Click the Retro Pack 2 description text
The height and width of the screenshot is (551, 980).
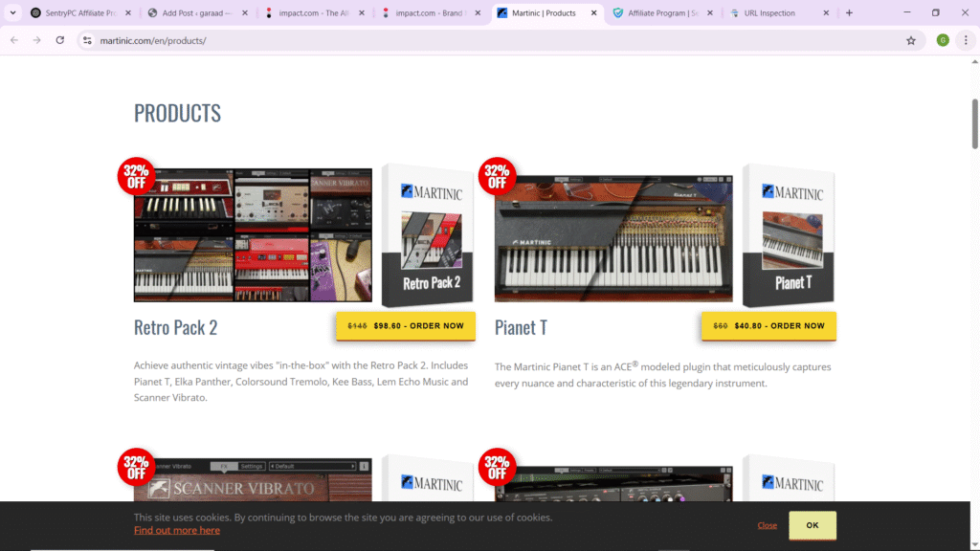(x=301, y=381)
